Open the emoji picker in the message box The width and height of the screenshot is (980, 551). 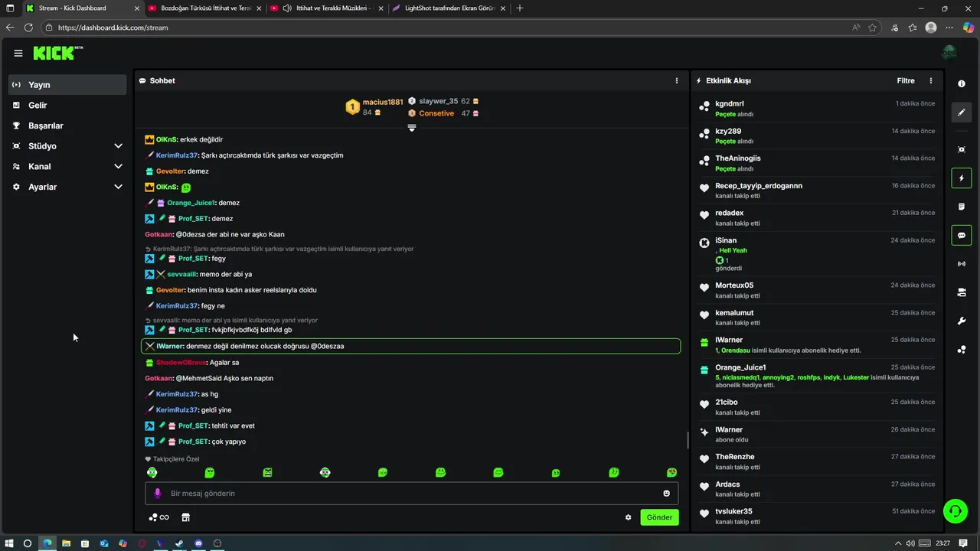(666, 494)
